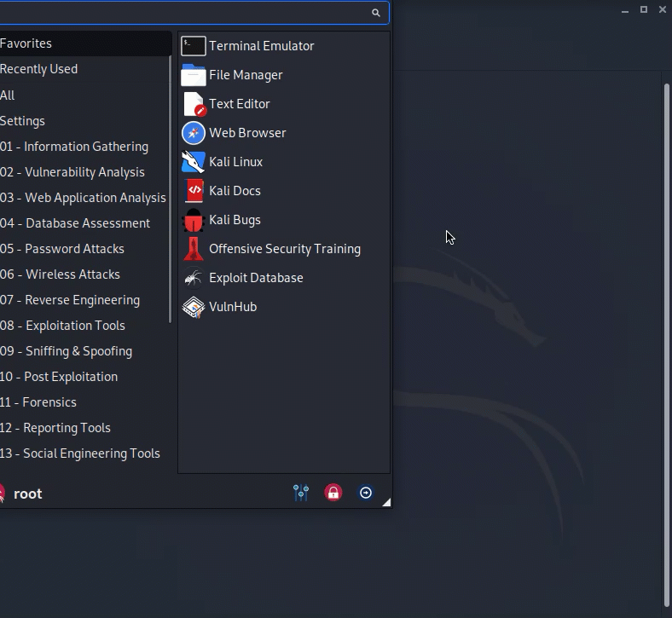
Task: Click the Kali Linux dragon icon
Action: coord(194,162)
